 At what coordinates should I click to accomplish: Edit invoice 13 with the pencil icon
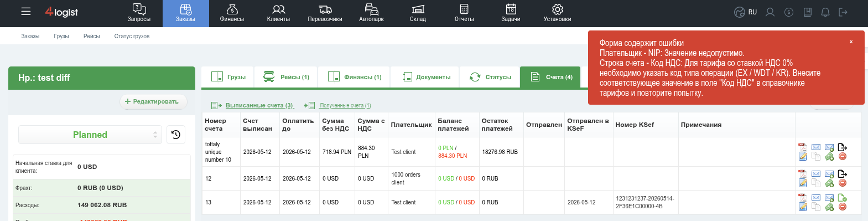[802, 207]
